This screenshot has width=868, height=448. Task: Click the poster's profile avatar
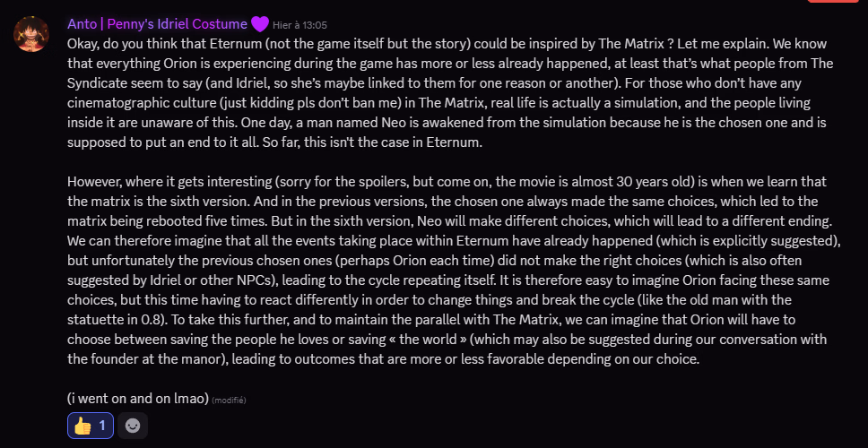31,33
